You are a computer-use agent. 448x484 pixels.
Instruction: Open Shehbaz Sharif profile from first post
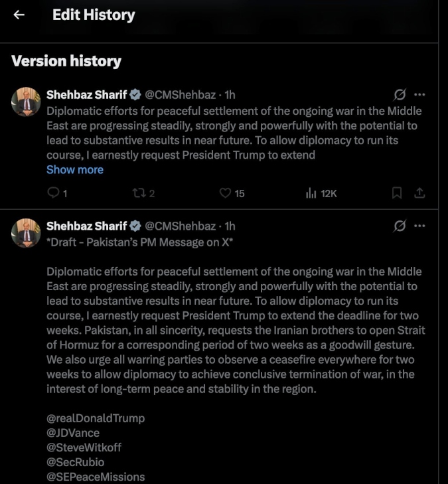point(86,95)
